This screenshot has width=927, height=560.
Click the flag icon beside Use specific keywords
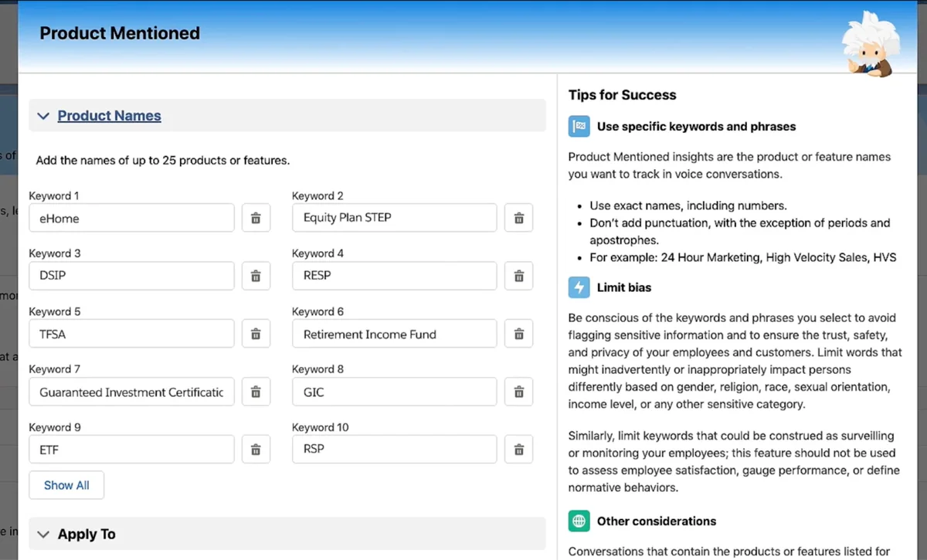579,126
